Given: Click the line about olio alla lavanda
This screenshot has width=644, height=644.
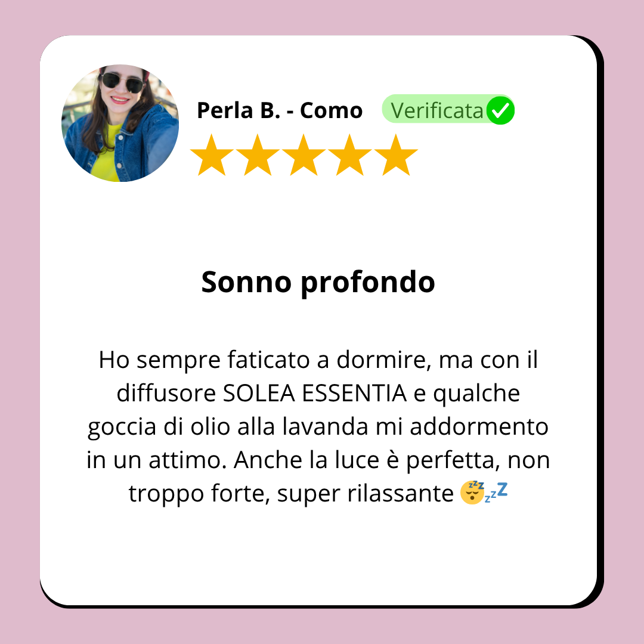Looking at the screenshot, I should pos(318,427).
